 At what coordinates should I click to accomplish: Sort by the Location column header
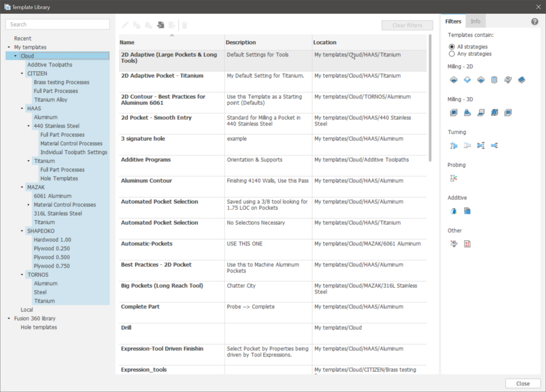[369, 42]
